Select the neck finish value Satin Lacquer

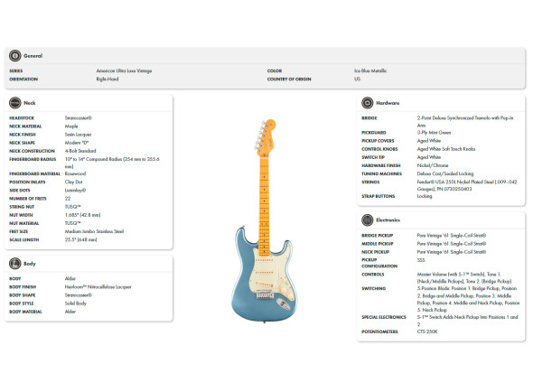79,135
